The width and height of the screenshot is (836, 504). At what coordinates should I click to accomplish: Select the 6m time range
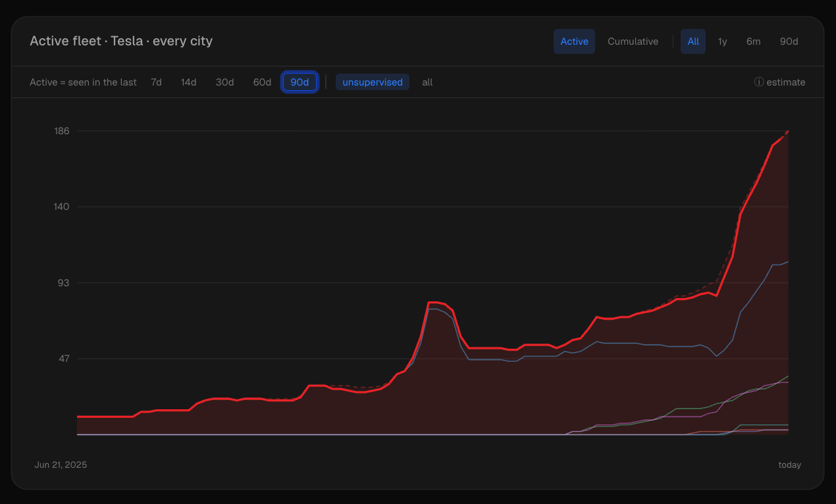753,41
